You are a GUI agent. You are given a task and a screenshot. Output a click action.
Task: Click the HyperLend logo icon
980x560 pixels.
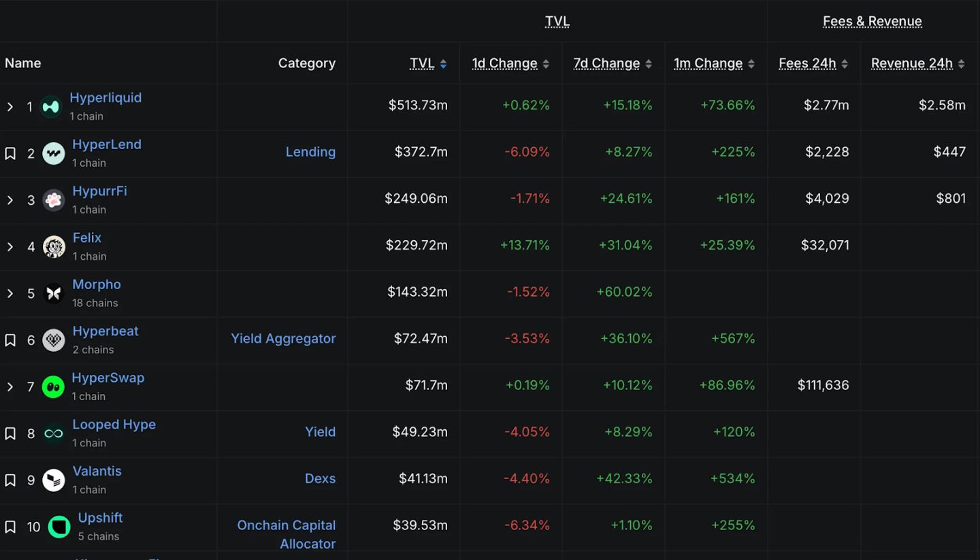[54, 154]
